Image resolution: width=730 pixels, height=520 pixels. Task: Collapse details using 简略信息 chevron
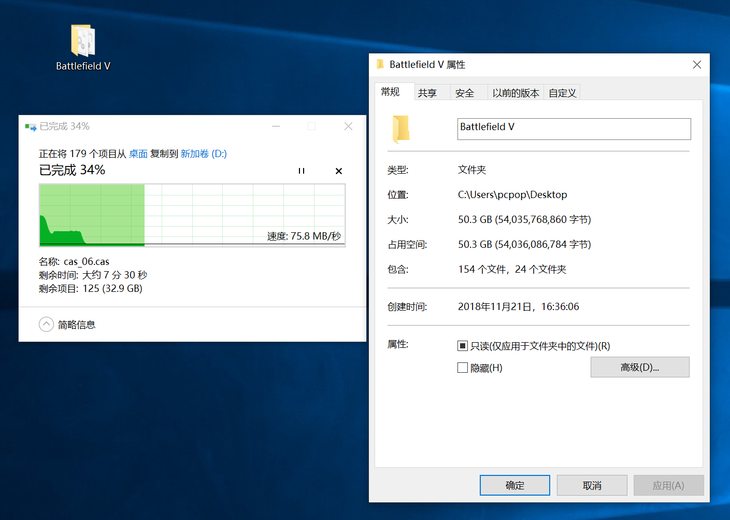[46, 324]
